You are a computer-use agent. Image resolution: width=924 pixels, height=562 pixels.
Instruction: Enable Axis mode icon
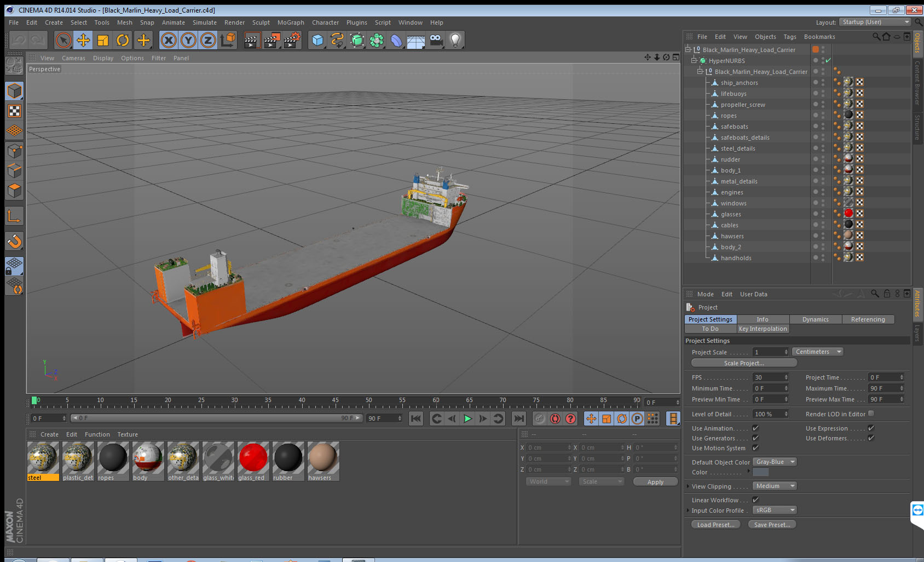(14, 216)
